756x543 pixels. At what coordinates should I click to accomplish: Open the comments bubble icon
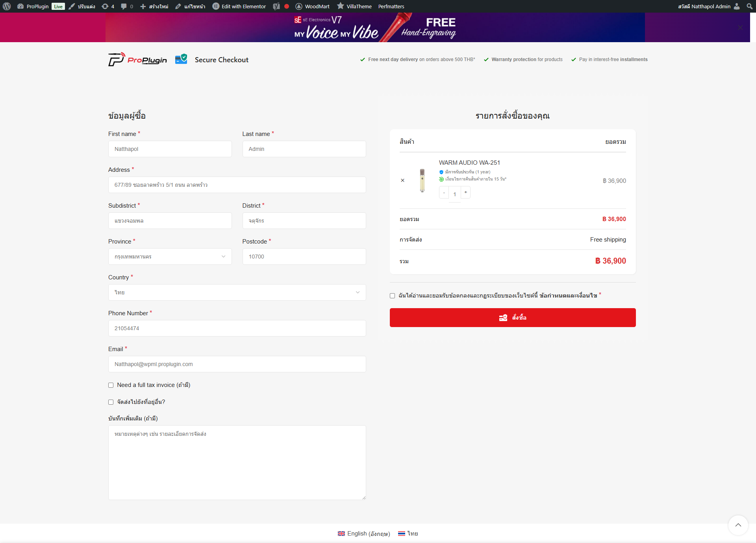click(127, 6)
